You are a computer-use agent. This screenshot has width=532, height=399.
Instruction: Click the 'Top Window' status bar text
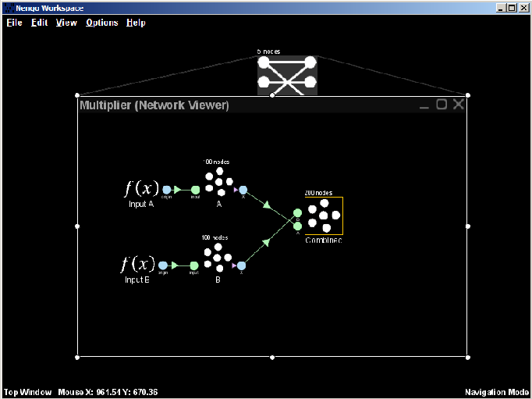pyautogui.click(x=27, y=392)
